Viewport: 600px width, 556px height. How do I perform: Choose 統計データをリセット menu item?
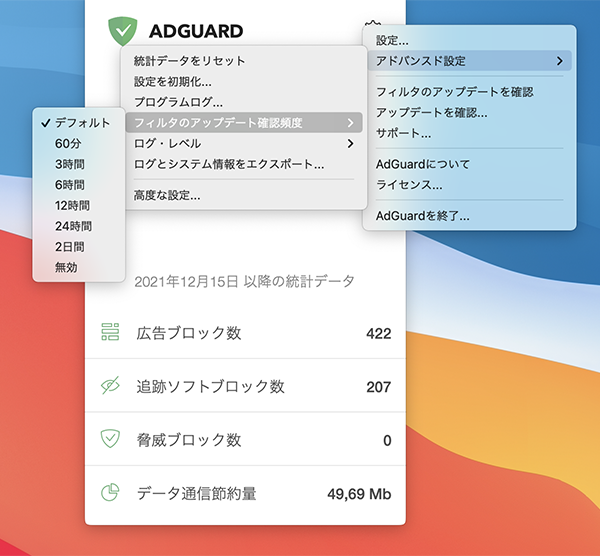[244, 61]
